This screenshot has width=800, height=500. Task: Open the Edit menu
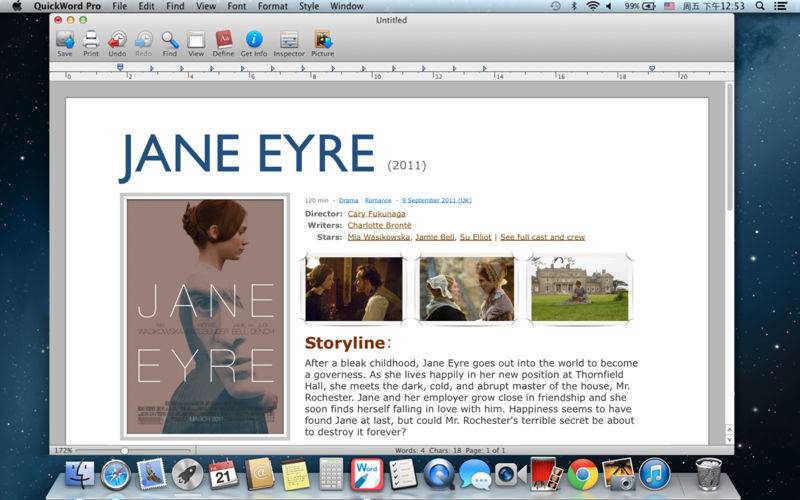tap(146, 6)
